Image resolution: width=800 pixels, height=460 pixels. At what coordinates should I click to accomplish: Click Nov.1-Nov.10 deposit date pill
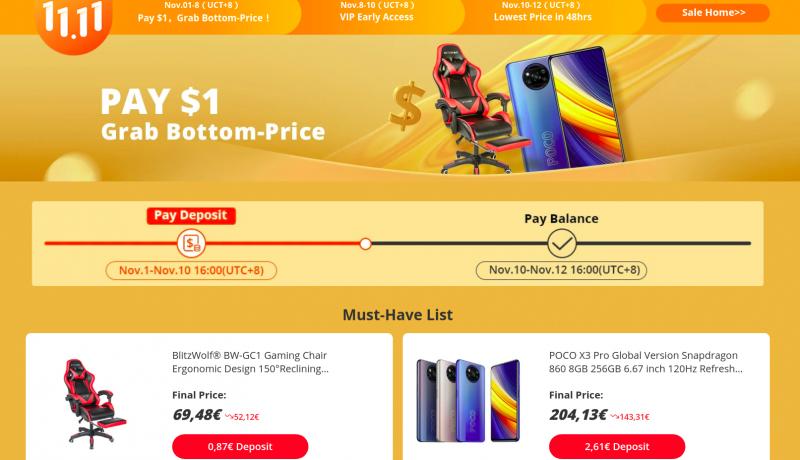pyautogui.click(x=191, y=270)
